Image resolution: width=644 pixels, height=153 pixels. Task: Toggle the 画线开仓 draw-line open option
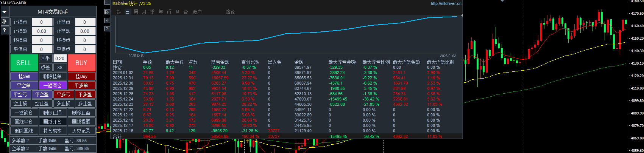pyautogui.click(x=53, y=122)
